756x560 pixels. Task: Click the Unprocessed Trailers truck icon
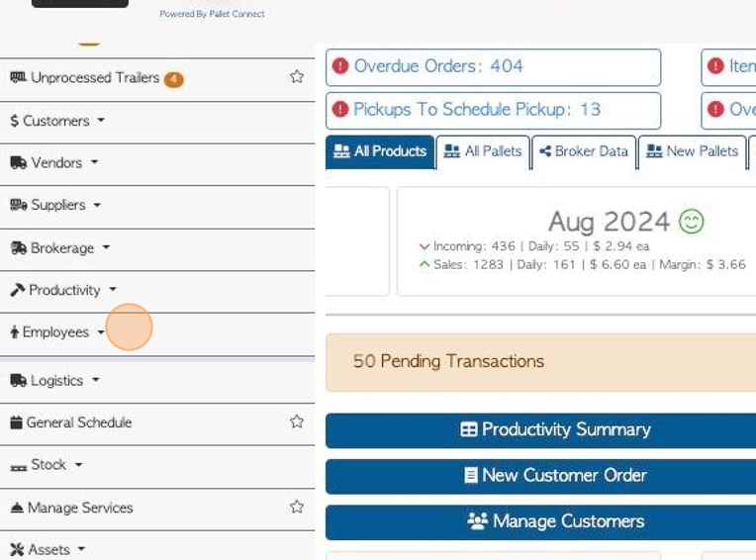tap(18, 77)
